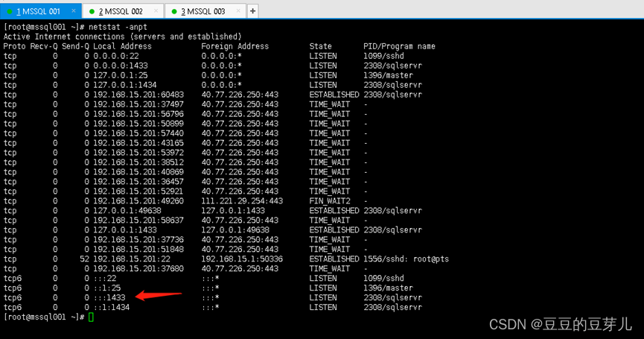
Task: Click local address 192.168.15.201:56796
Action: pos(138,114)
